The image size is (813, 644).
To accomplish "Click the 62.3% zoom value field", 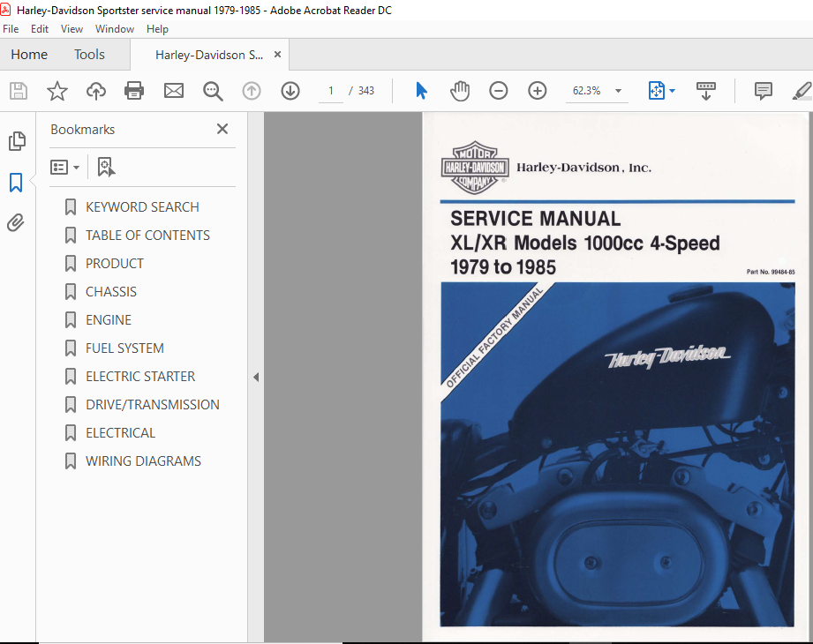I will (586, 91).
